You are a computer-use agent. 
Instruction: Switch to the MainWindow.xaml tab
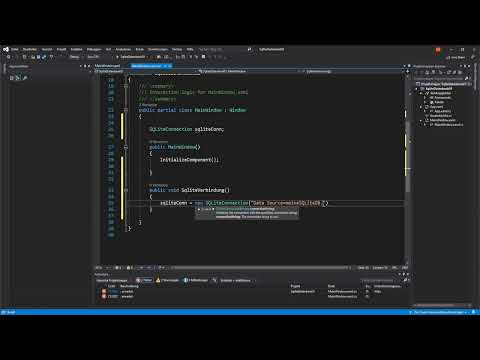coord(107,66)
